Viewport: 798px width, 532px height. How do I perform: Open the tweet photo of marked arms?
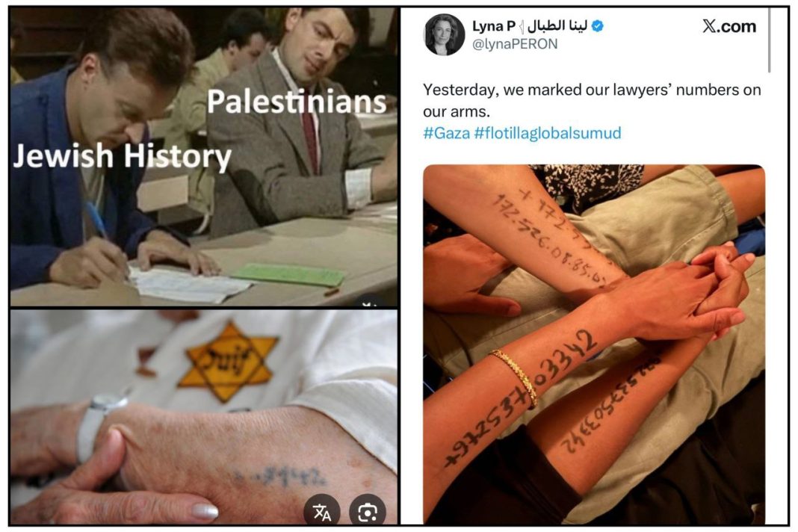click(594, 344)
